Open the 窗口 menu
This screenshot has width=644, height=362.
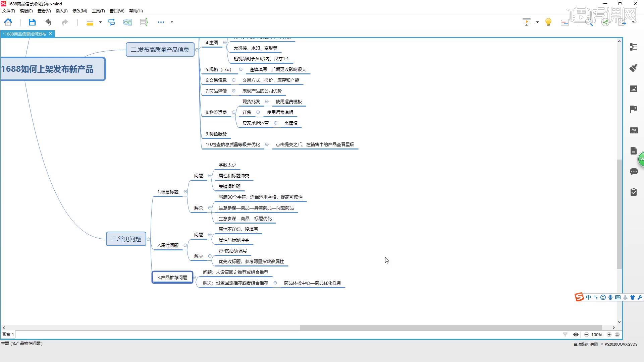coord(117,11)
